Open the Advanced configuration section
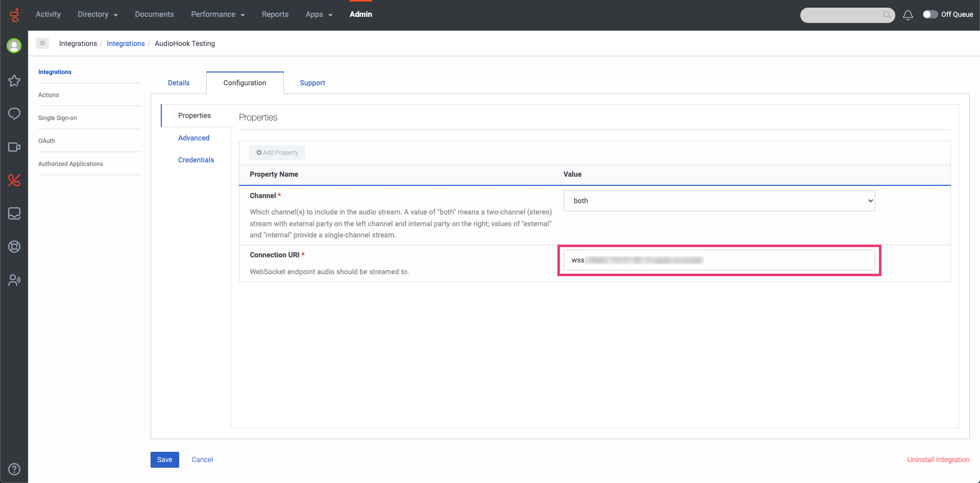 [x=193, y=138]
